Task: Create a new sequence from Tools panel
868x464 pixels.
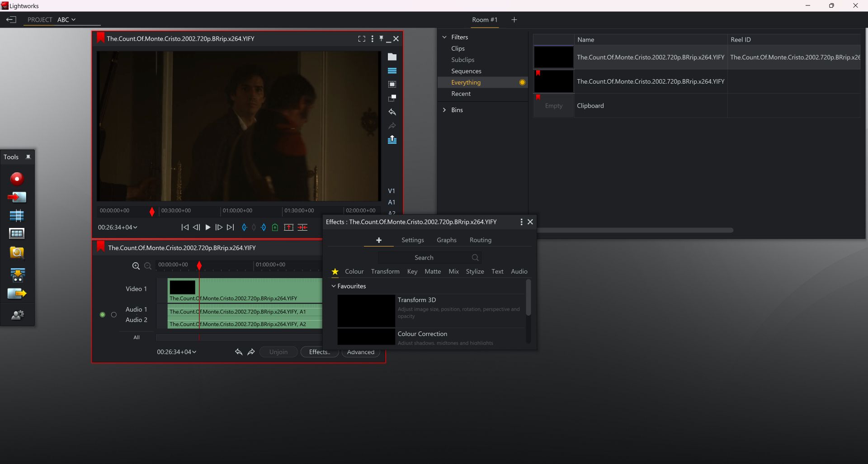Action: [x=17, y=216]
